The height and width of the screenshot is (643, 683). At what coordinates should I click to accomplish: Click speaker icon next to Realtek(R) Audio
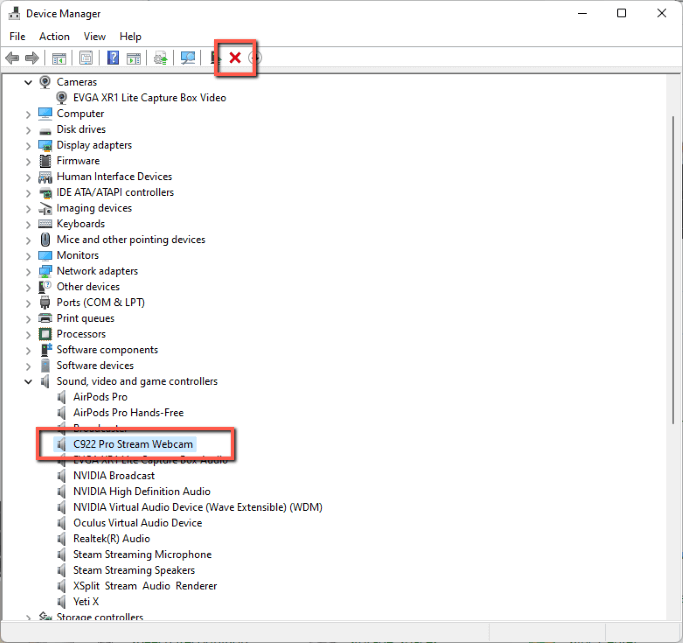point(62,538)
